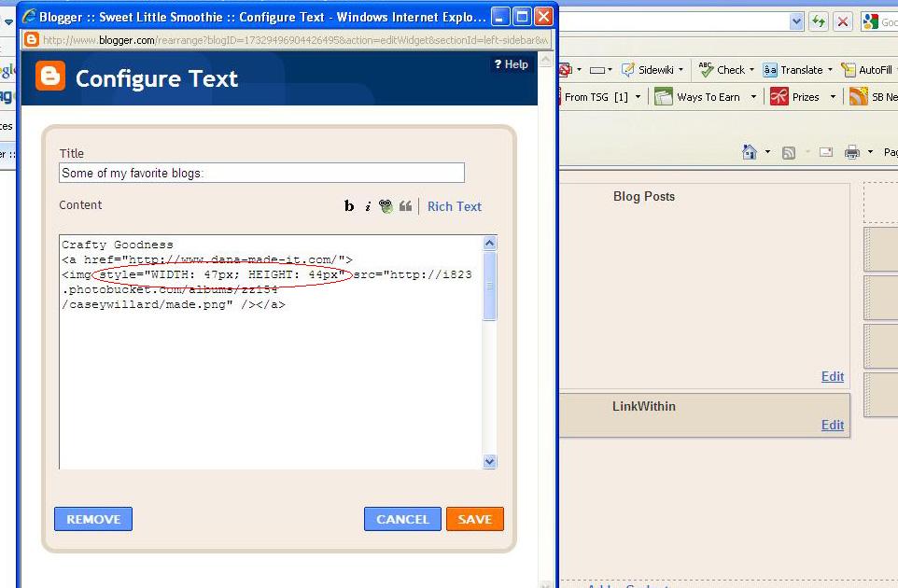Click Internet Explorer icon in title bar
The height and width of the screenshot is (588, 898).
tap(29, 17)
